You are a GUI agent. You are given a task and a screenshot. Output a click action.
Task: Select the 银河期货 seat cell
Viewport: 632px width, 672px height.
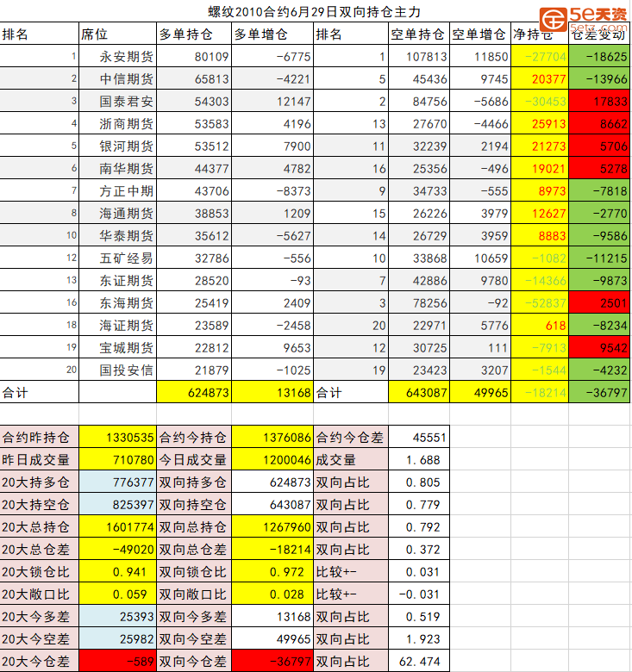click(x=117, y=146)
